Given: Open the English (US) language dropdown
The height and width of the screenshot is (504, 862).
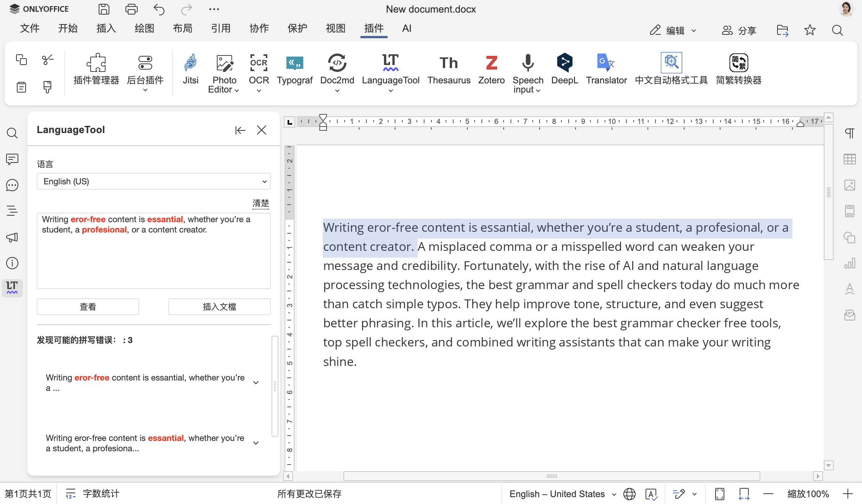Looking at the screenshot, I should point(153,181).
